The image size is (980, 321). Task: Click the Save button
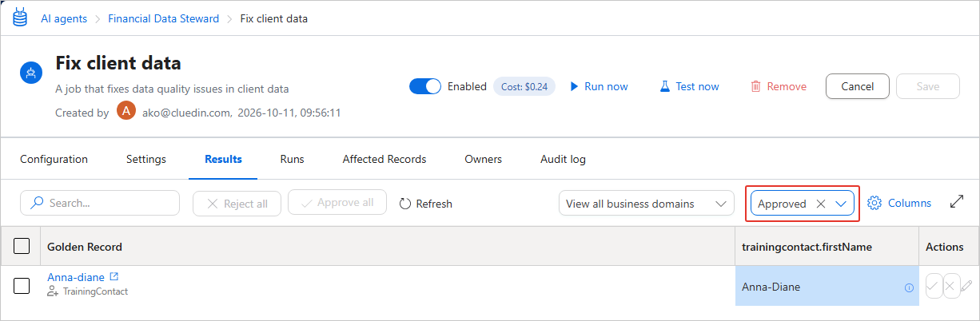click(928, 86)
